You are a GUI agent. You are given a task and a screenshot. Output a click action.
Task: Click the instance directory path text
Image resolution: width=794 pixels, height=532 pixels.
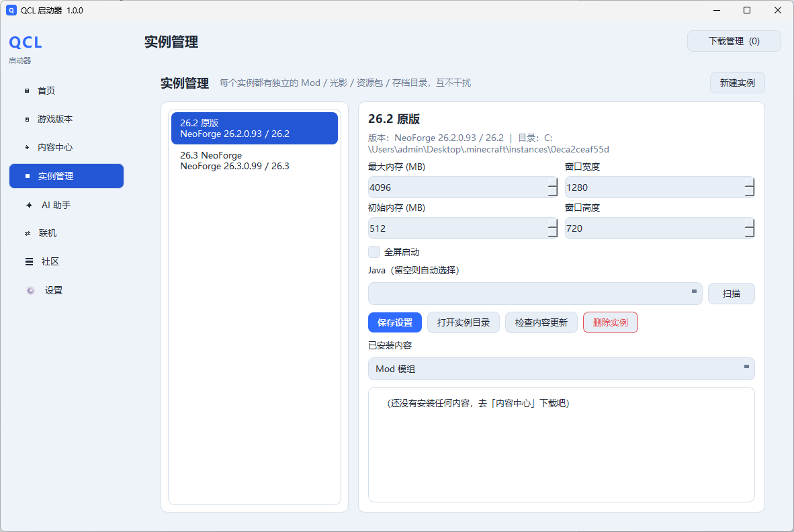click(x=488, y=144)
